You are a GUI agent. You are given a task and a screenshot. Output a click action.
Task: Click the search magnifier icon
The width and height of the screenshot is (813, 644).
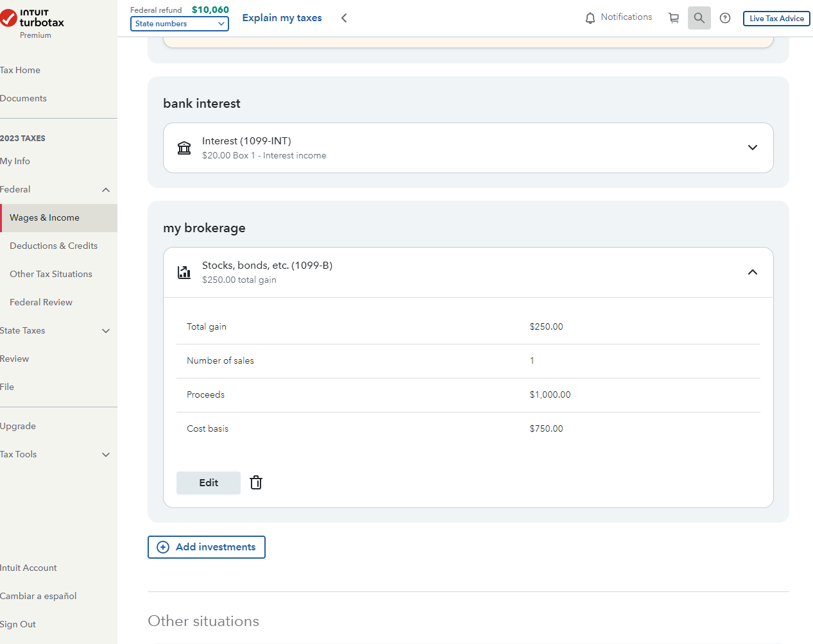[699, 18]
